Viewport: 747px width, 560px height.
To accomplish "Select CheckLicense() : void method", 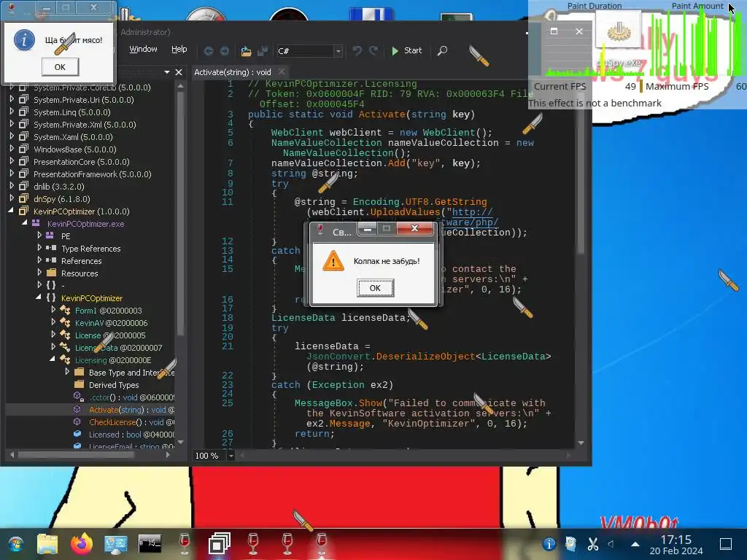I will 131,422.
